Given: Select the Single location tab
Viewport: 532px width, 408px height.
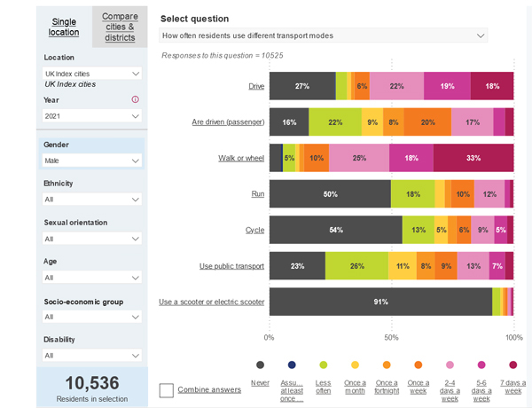Looking at the screenshot, I should [64, 27].
